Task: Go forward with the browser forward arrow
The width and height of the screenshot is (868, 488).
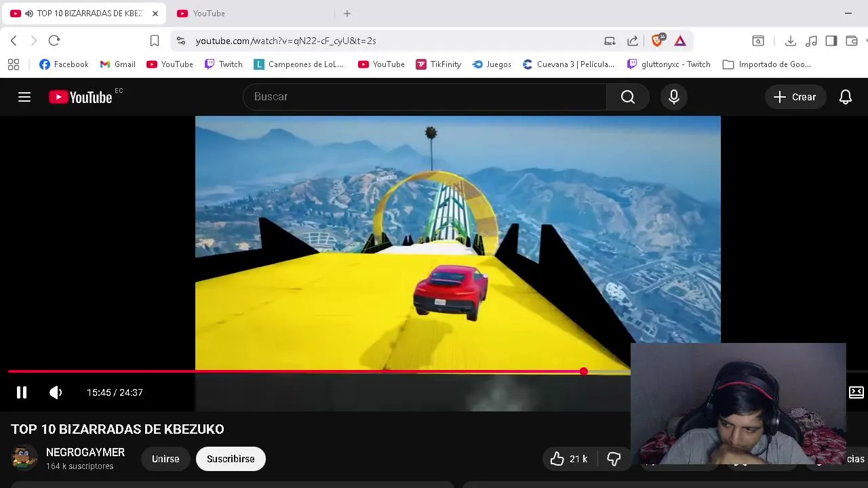Action: 33,41
